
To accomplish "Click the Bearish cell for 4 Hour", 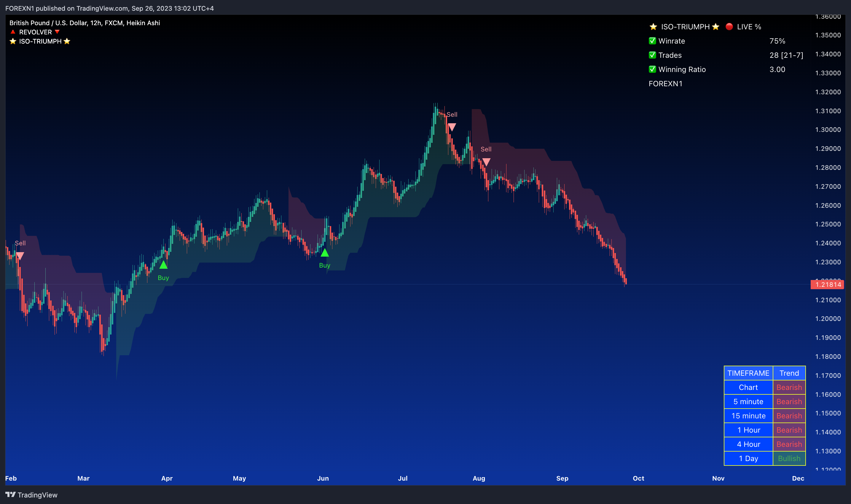I will pos(789,444).
